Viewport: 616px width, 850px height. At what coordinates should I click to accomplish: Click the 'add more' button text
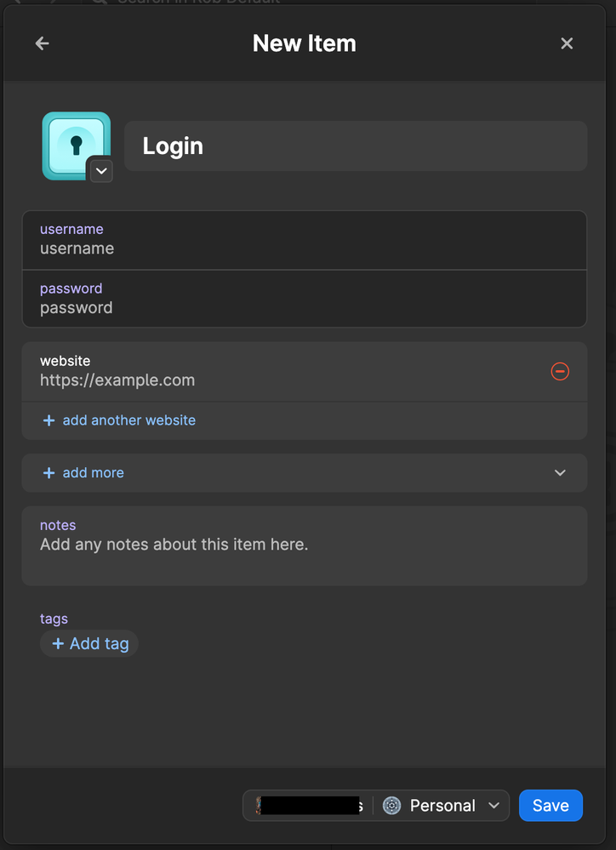coord(93,473)
